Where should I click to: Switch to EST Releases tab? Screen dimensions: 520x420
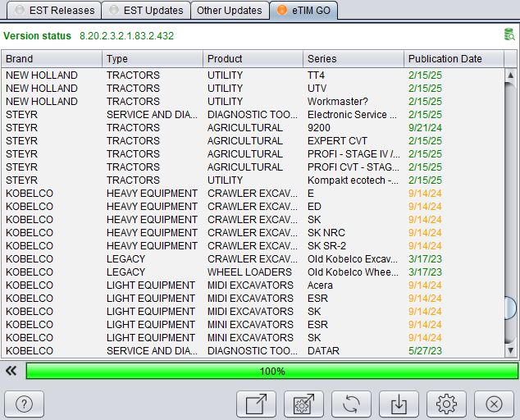click(x=54, y=11)
